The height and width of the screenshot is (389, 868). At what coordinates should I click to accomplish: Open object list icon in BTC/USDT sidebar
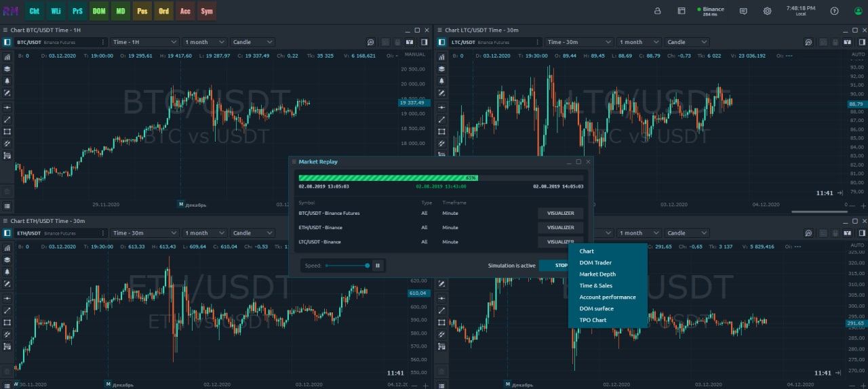click(x=7, y=205)
